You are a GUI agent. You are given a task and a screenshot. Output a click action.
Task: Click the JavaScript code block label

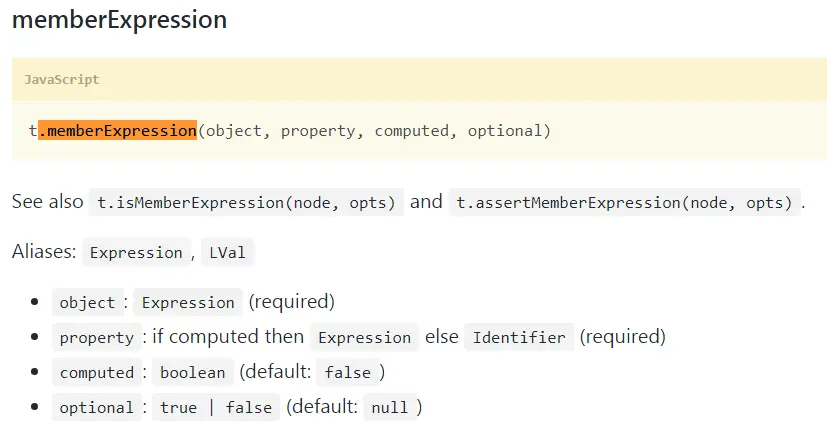(62, 80)
